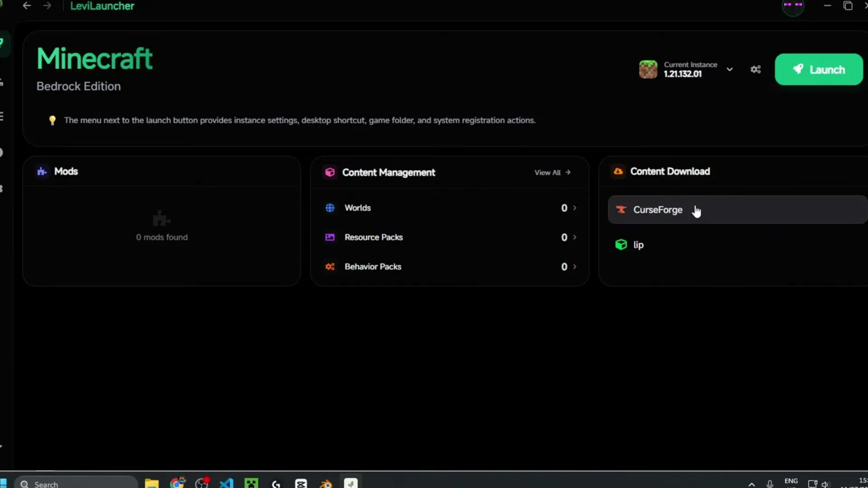Click the Content Download cloud icon
868x488 pixels.
click(618, 171)
